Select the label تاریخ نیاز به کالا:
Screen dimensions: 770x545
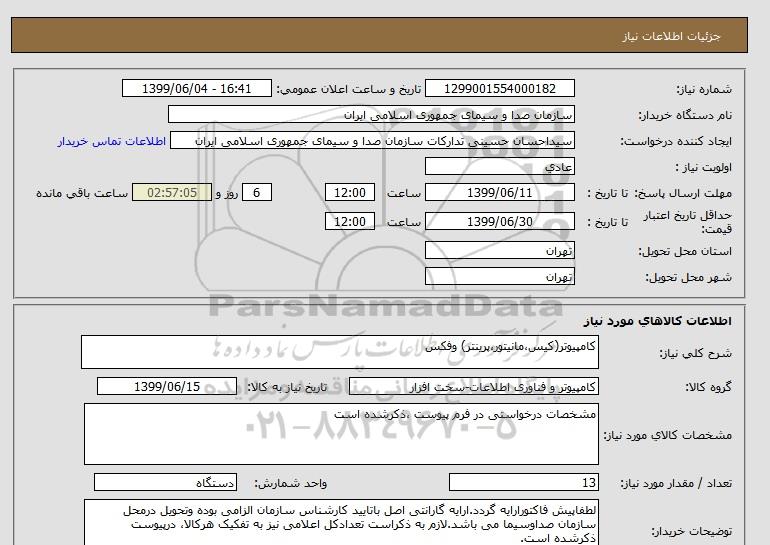coord(287,387)
